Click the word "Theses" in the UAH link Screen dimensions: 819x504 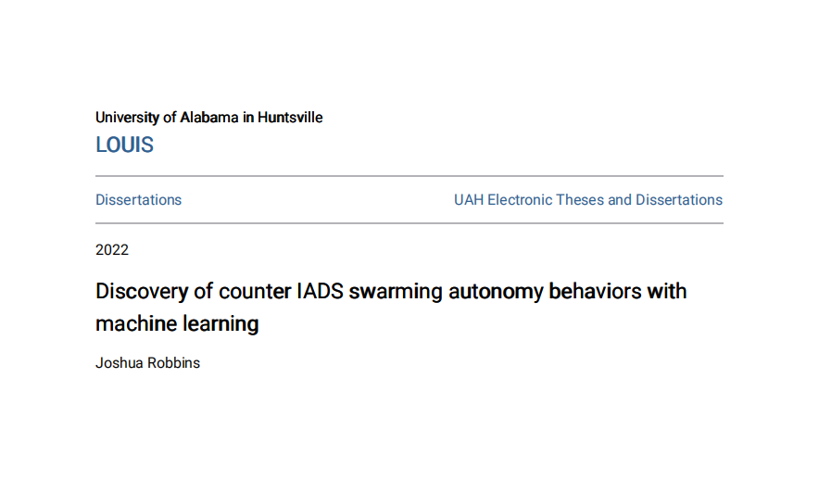(580, 200)
